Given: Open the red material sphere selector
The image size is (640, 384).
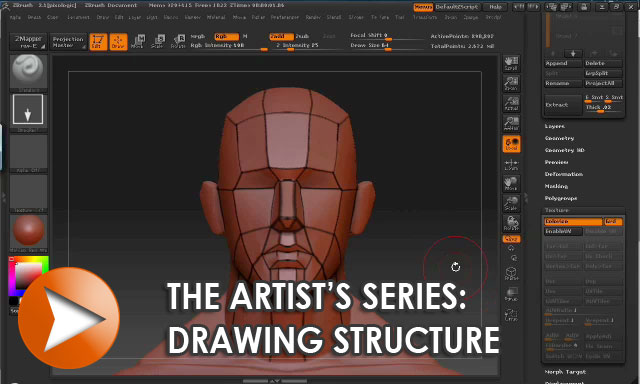Looking at the screenshot, I should pyautogui.click(x=28, y=233).
